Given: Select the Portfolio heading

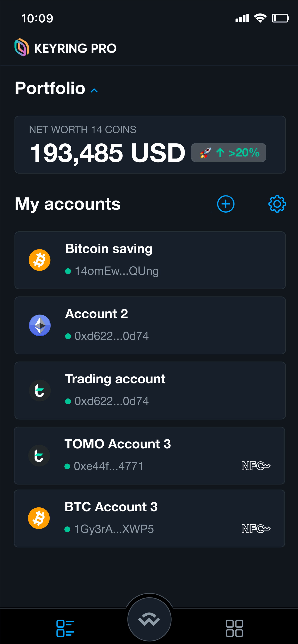Looking at the screenshot, I should click(50, 88).
